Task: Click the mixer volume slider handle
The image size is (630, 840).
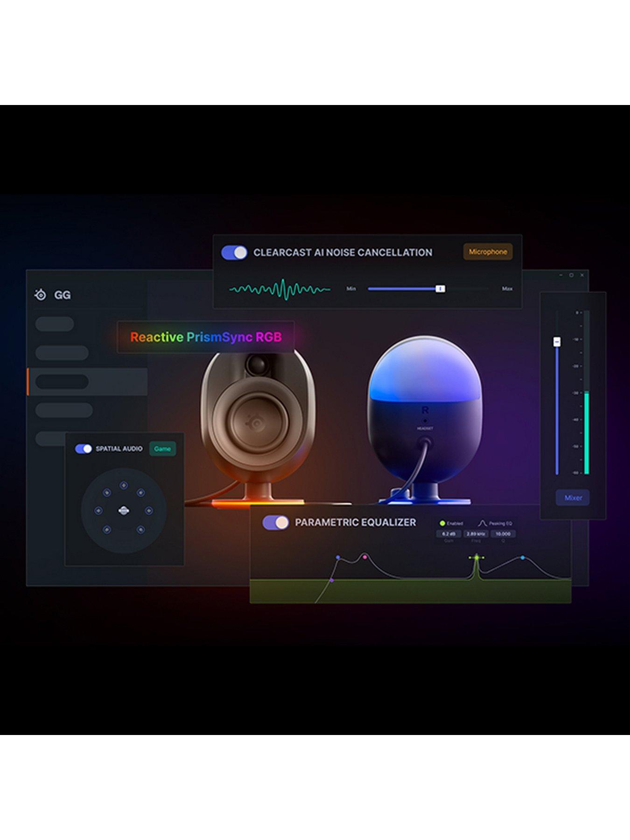Action: pos(557,342)
